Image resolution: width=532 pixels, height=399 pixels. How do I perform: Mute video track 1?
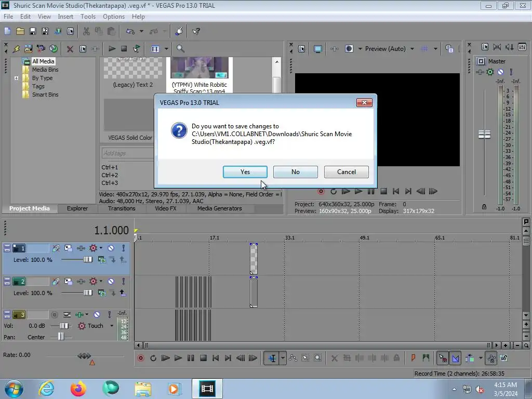(111, 248)
